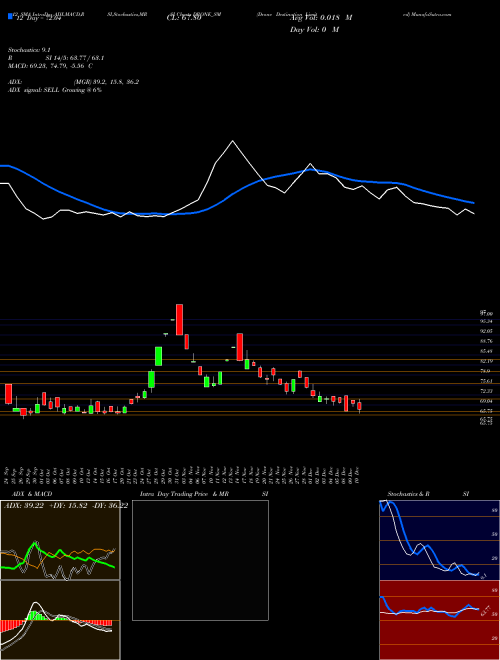The height and width of the screenshot is (660, 500).
Task: Click the 'Day Vol: 0 M' text
Action: pos(314,30)
